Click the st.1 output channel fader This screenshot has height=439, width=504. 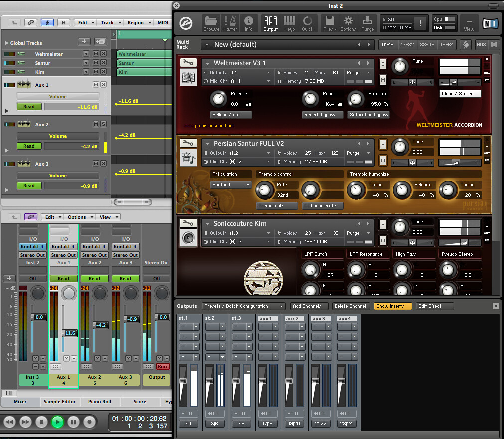coord(183,382)
